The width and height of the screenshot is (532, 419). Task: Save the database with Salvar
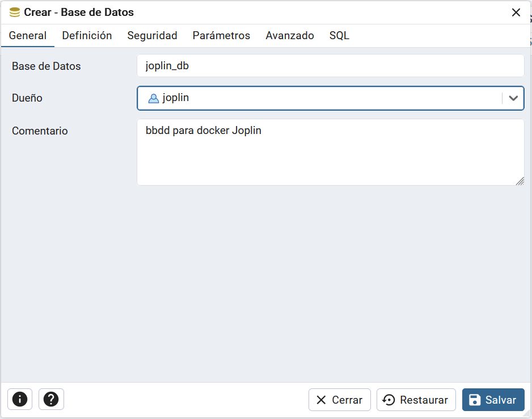493,400
